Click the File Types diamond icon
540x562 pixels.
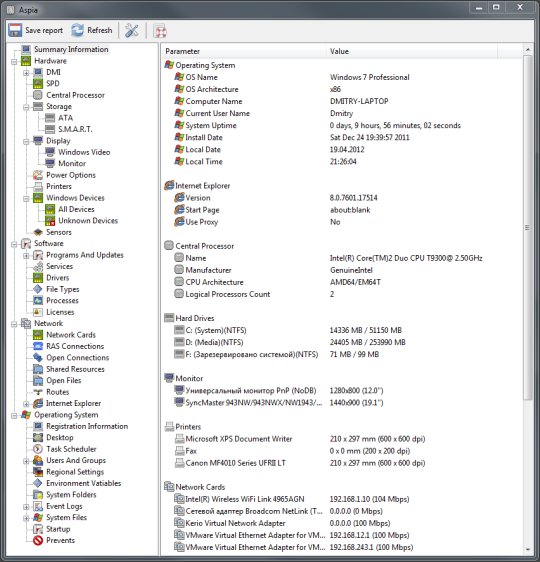(38, 289)
